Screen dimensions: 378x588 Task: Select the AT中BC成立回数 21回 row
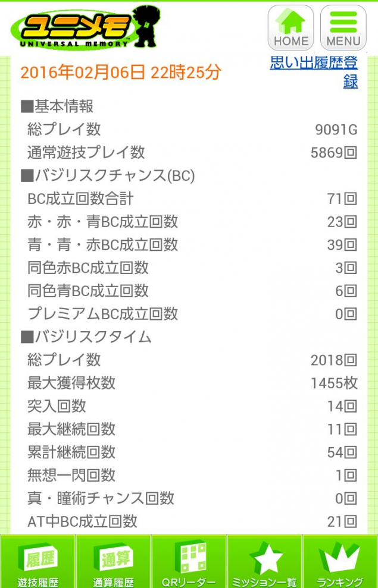(192, 521)
